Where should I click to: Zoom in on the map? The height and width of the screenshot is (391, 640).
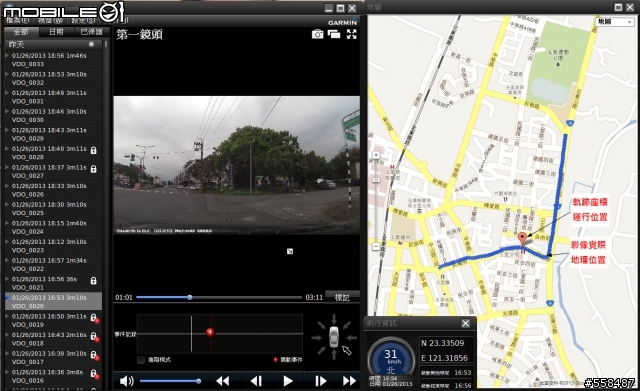(x=376, y=155)
